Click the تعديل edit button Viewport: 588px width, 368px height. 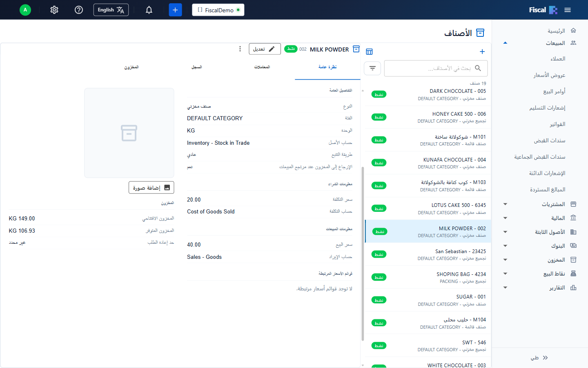265,49
